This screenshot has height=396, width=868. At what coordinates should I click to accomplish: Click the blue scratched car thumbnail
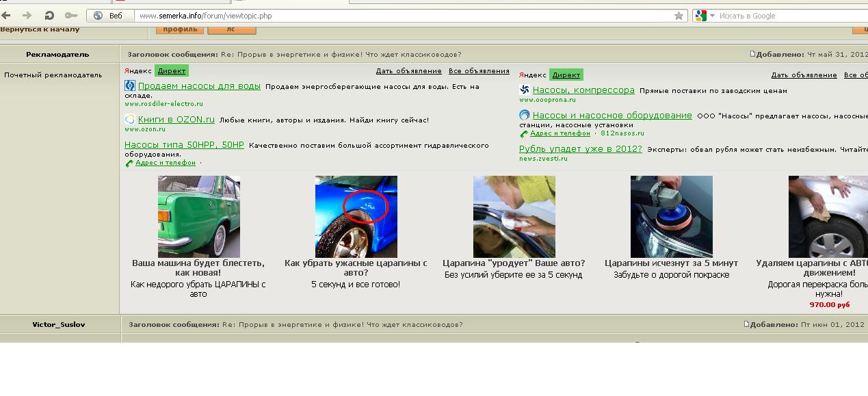pos(356,216)
